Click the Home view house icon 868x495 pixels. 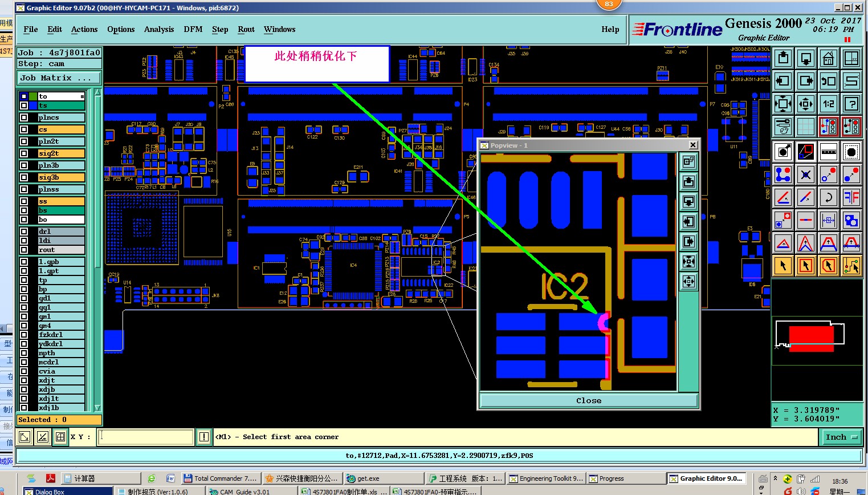click(829, 58)
